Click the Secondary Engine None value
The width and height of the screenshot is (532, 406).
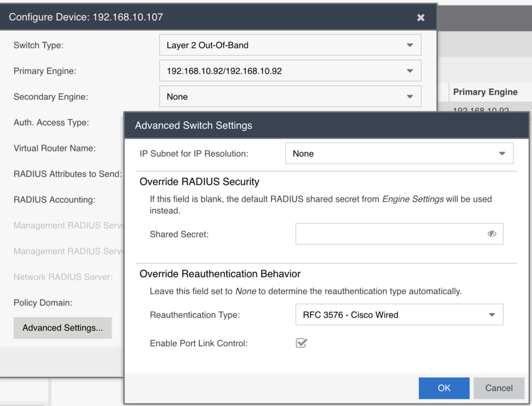pos(177,97)
